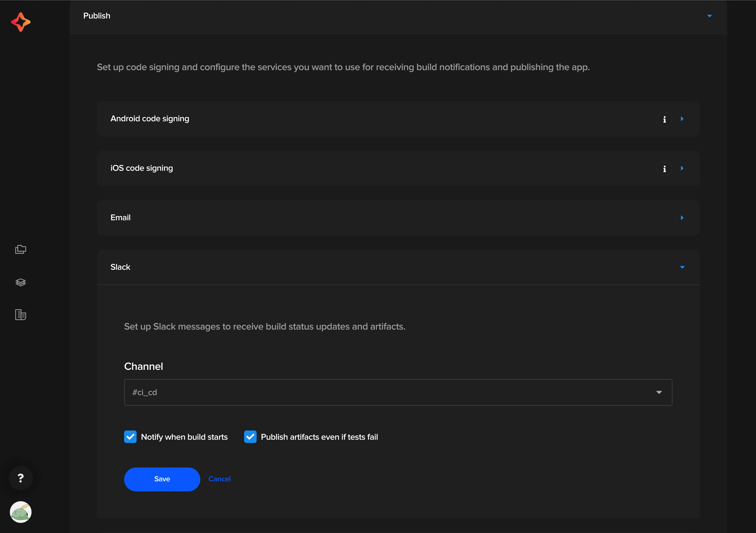
Task: Open the help question mark button
Action: [x=20, y=478]
